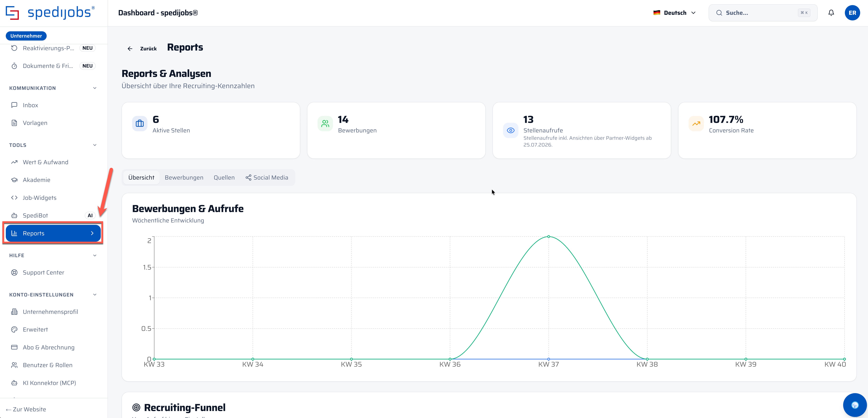Open Reaktivierungs-P... entry

53,48
